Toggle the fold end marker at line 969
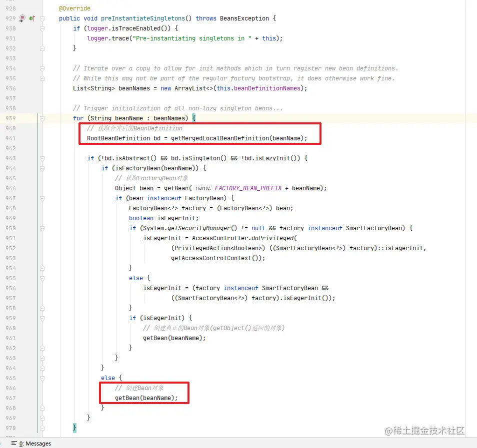 (x=42, y=418)
